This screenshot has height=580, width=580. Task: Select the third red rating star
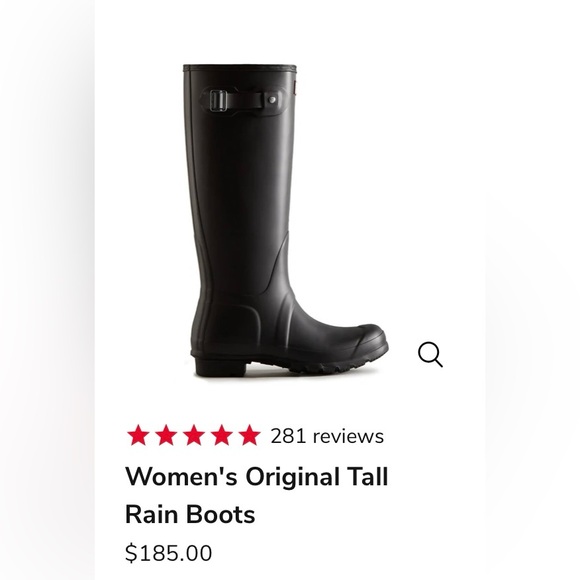coord(194,435)
